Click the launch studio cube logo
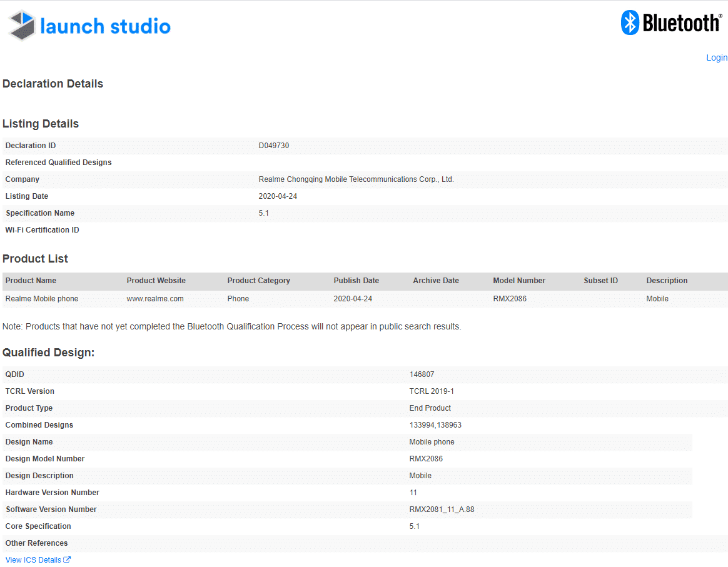 (21, 26)
